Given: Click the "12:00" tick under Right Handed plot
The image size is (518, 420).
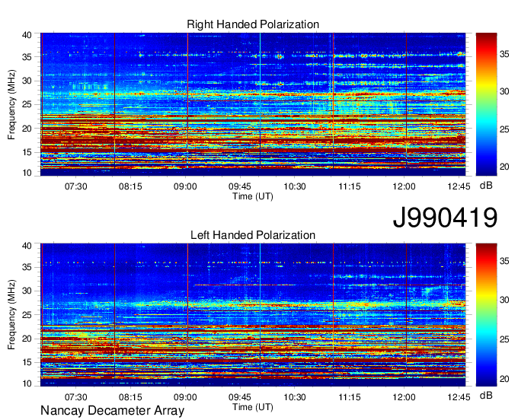Looking at the screenshot, I should (404, 186).
